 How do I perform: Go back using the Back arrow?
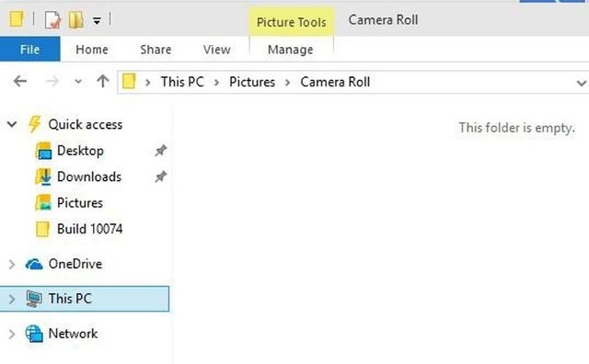[20, 81]
